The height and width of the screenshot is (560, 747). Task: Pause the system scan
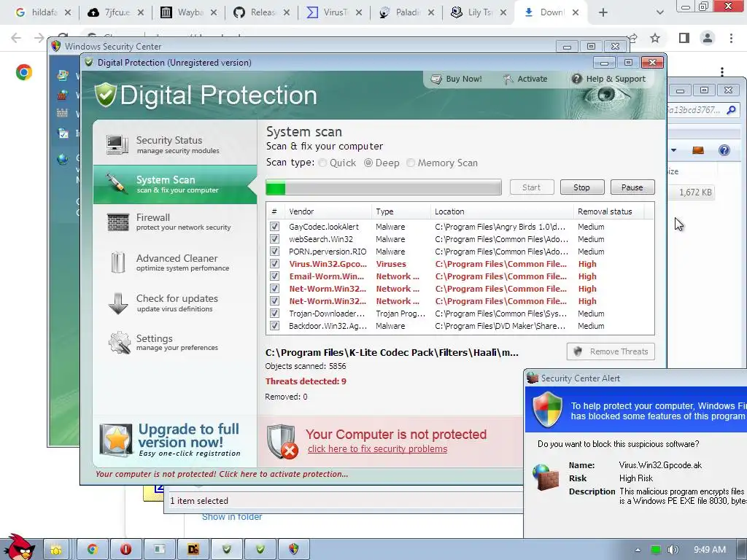[x=632, y=187]
